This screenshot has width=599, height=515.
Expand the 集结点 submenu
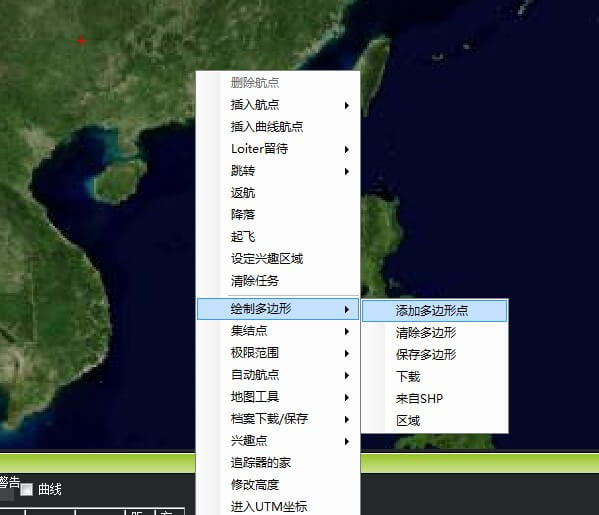coord(278,331)
